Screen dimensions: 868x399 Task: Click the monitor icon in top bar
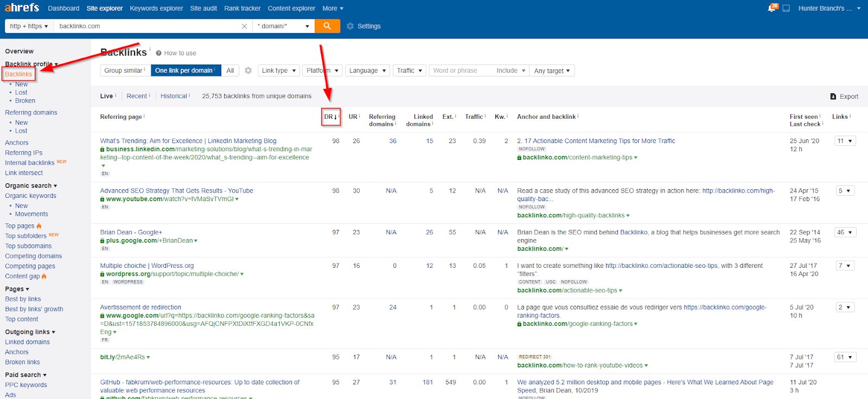(x=786, y=8)
